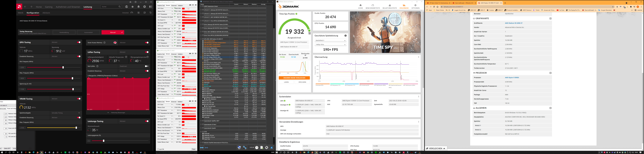Open the Battlefield V game dropdown
This screenshot has width=644, height=154.
pyautogui.click(x=330, y=40)
